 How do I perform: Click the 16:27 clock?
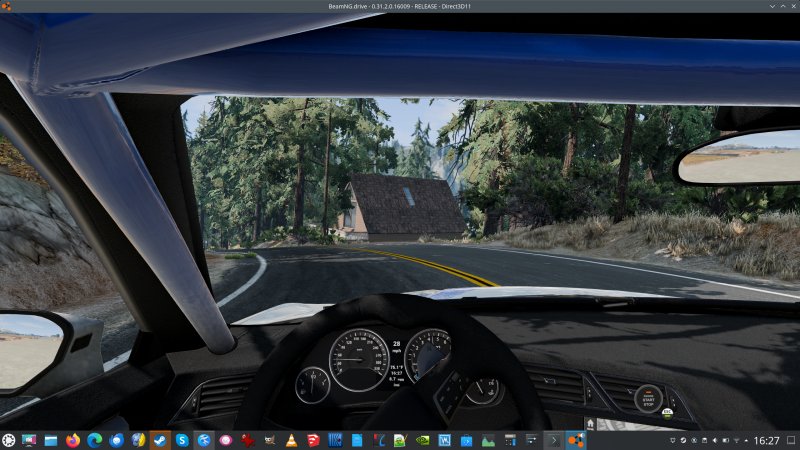click(x=766, y=440)
